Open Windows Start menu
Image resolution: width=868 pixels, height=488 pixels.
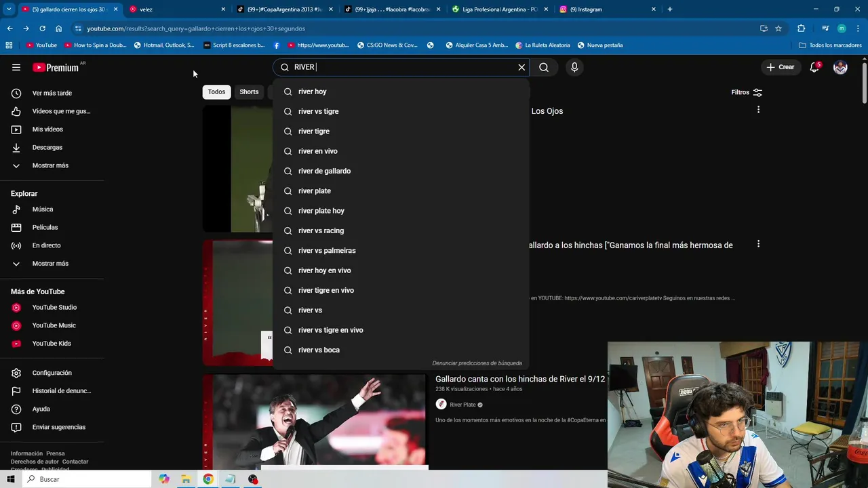pos(10,479)
